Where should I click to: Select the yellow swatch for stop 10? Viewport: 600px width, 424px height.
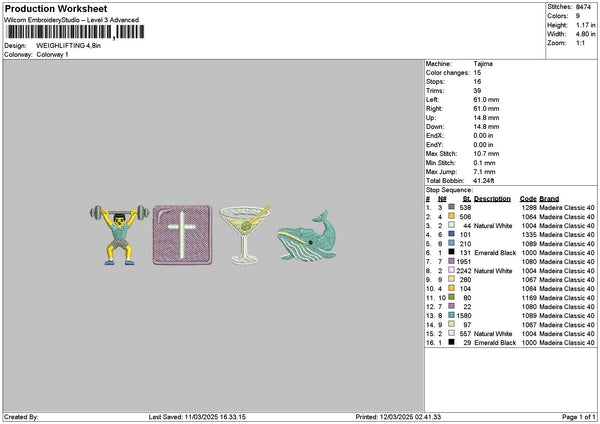pos(452,288)
